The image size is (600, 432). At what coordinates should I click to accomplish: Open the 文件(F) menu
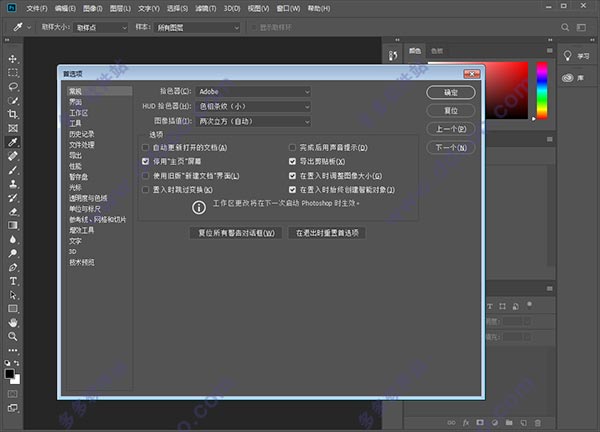(x=37, y=8)
